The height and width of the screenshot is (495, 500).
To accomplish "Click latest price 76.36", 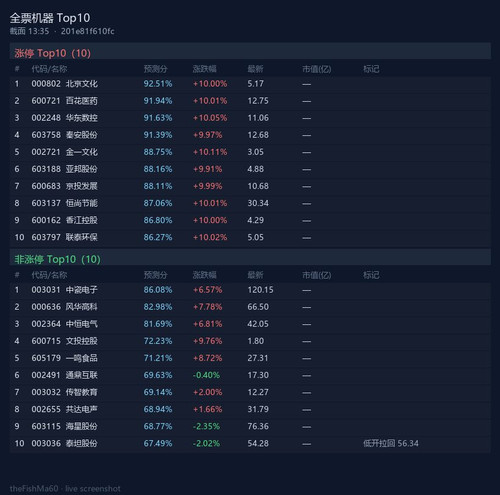I will [x=258, y=426].
